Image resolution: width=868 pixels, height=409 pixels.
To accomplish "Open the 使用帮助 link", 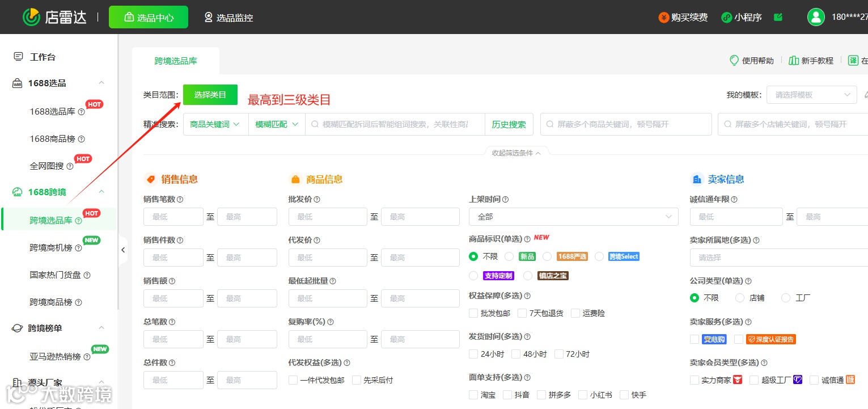I will [751, 61].
